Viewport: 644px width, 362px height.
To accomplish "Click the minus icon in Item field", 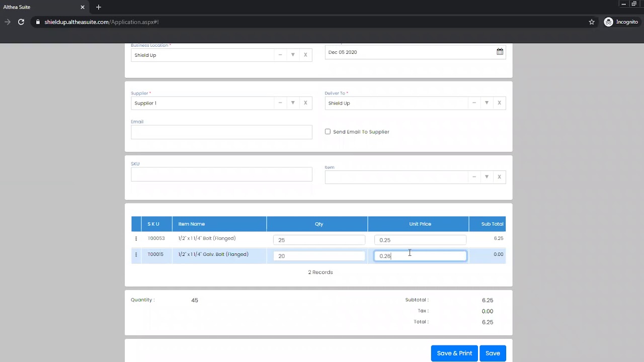I will click(474, 177).
